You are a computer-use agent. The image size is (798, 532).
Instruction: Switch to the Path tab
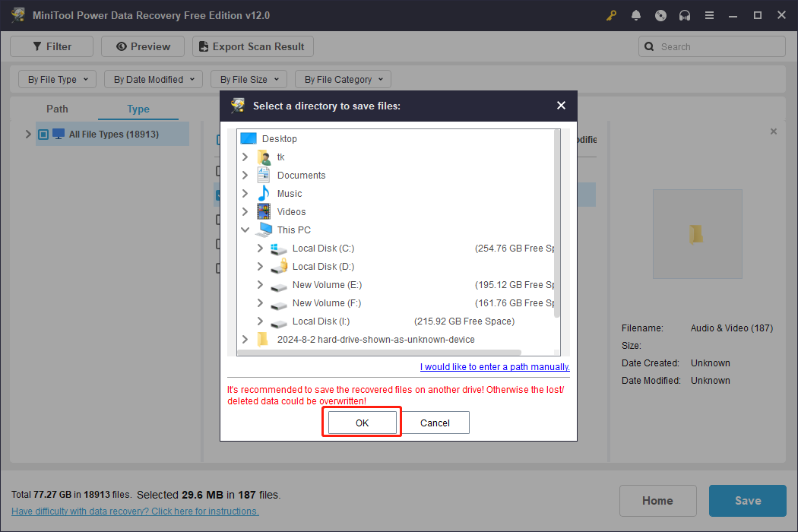(x=57, y=109)
